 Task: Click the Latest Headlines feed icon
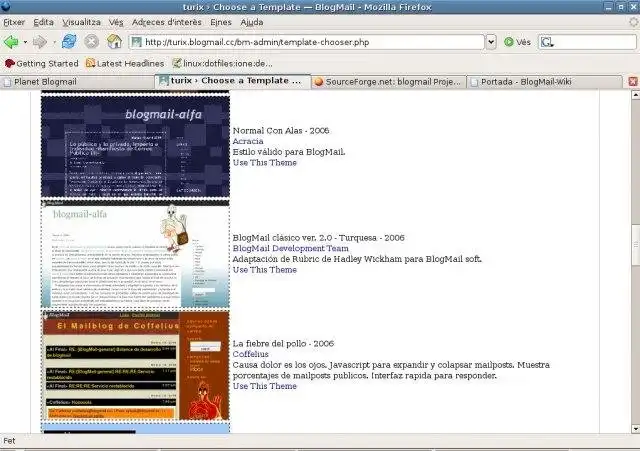coord(90,63)
